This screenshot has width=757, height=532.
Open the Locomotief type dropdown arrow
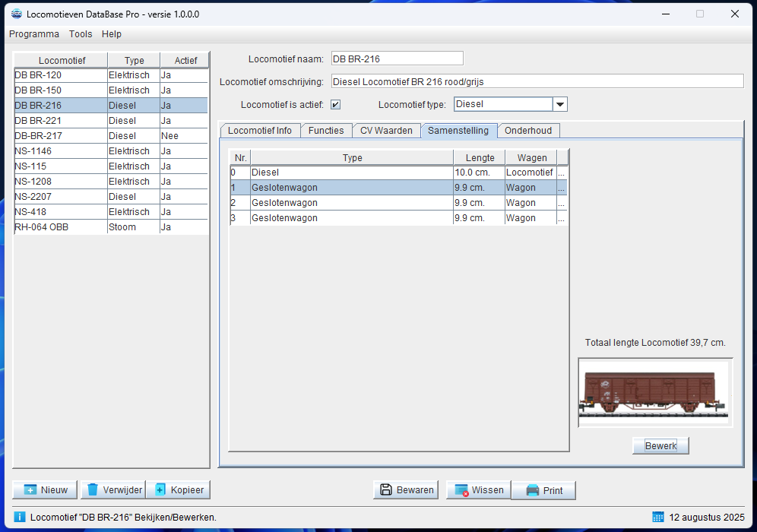560,104
